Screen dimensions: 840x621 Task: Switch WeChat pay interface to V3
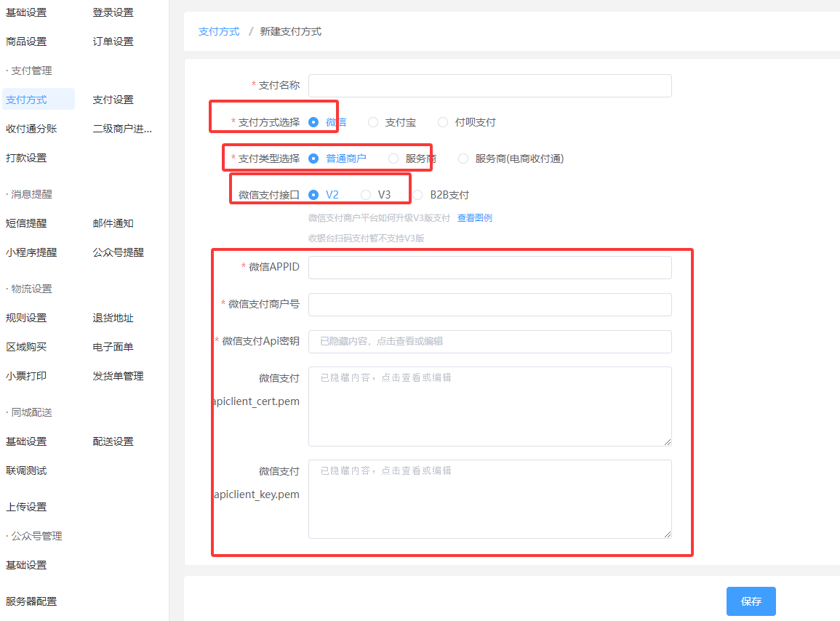pyautogui.click(x=366, y=195)
